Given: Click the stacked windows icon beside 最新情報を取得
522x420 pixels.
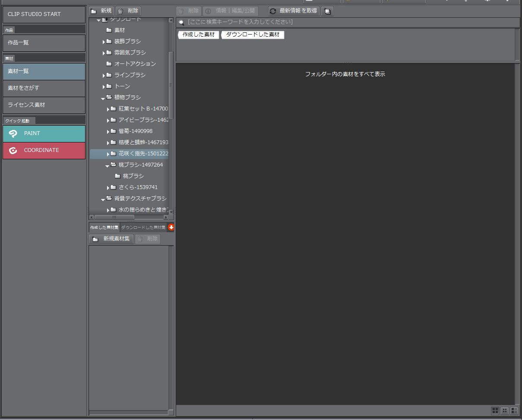Looking at the screenshot, I should click(328, 11).
